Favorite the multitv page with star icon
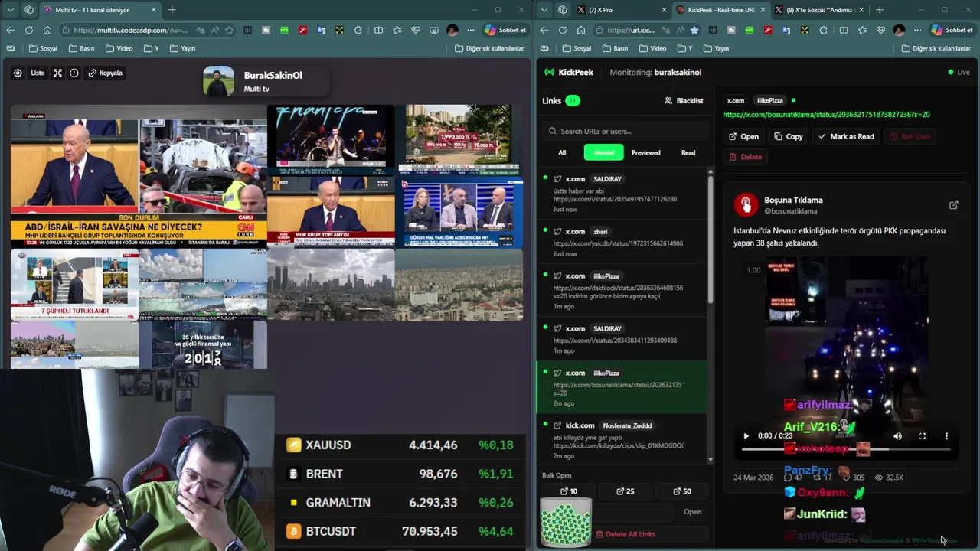Viewport: 980px width, 551px height. pyautogui.click(x=229, y=30)
